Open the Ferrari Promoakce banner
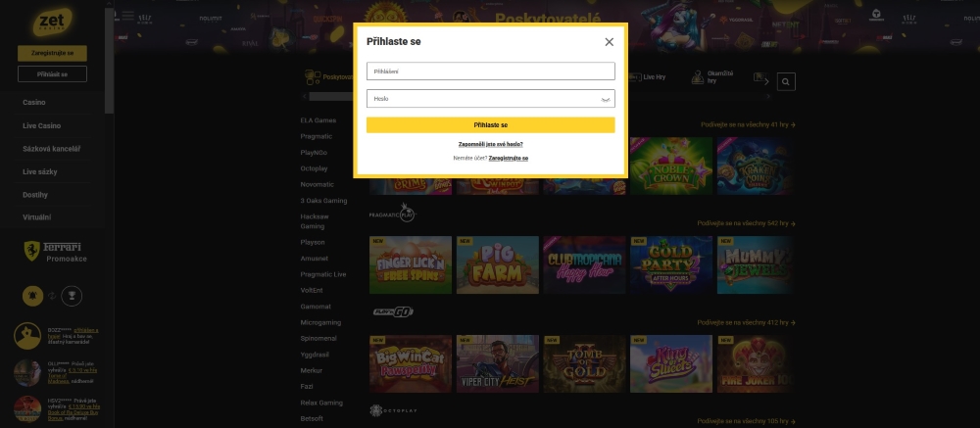The width and height of the screenshot is (980, 428). click(x=53, y=251)
